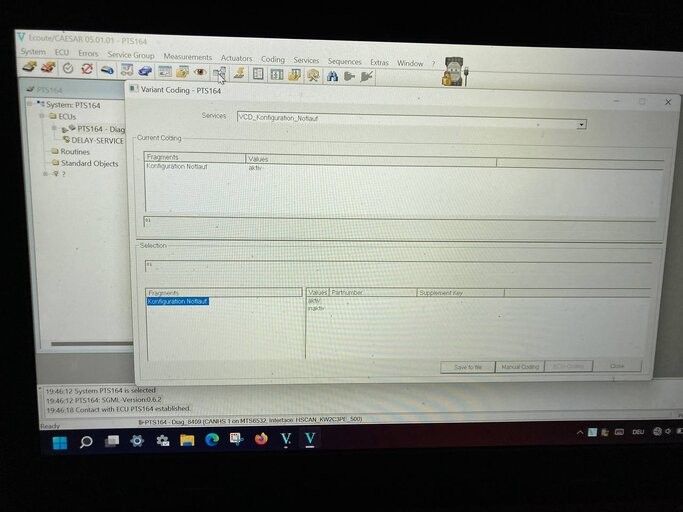683x512 pixels.
Task: Click the Snipping Tool taskbar icon
Action: pyautogui.click(x=237, y=439)
